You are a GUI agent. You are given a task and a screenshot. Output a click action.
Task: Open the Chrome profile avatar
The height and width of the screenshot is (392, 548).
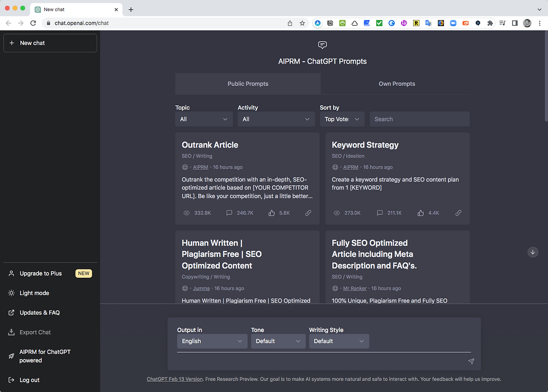pyautogui.click(x=527, y=23)
